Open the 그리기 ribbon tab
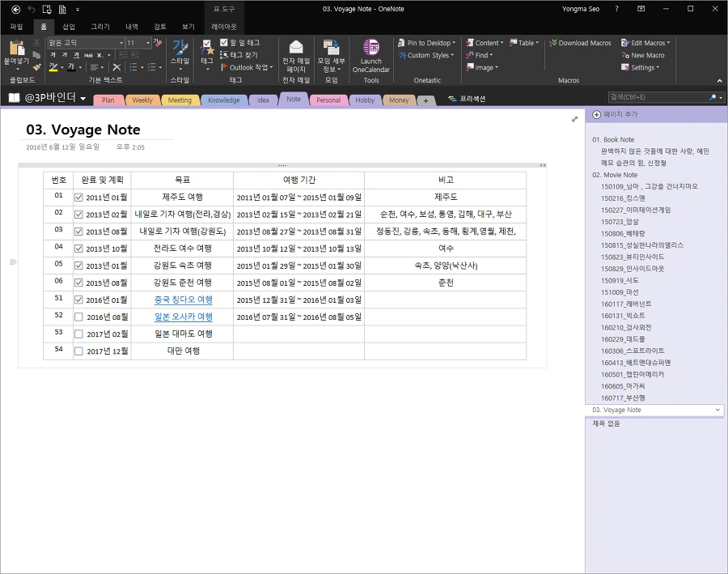 pos(99,27)
